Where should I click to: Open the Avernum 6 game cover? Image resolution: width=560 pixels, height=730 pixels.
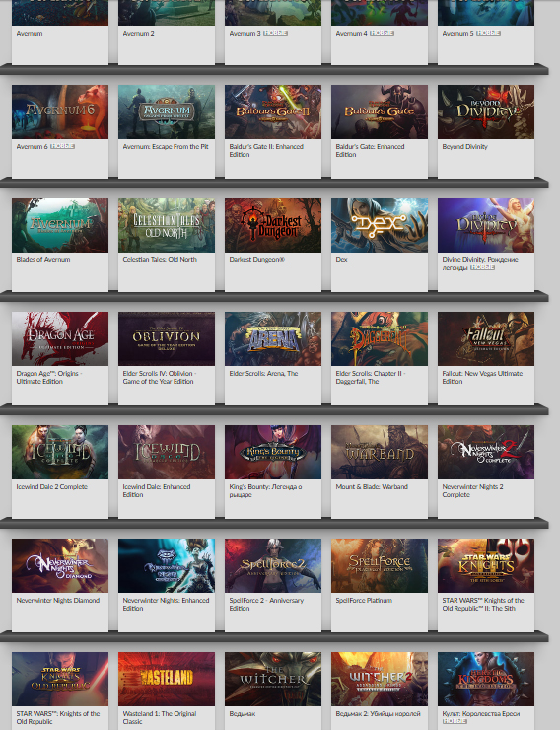tap(60, 111)
